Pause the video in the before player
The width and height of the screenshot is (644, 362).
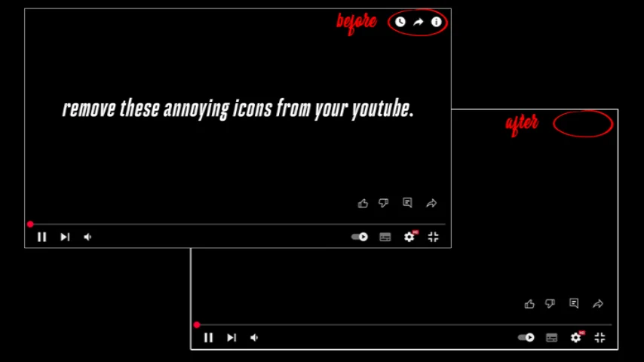tap(42, 237)
